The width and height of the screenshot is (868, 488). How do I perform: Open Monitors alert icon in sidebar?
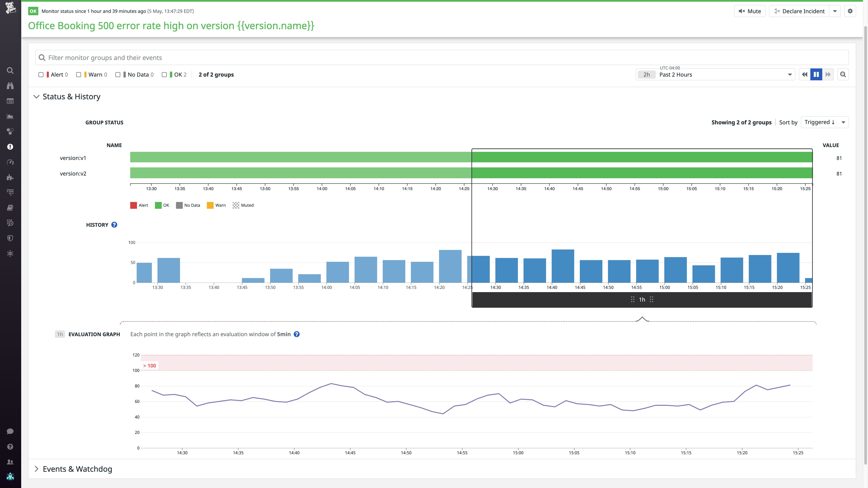pos(10,147)
